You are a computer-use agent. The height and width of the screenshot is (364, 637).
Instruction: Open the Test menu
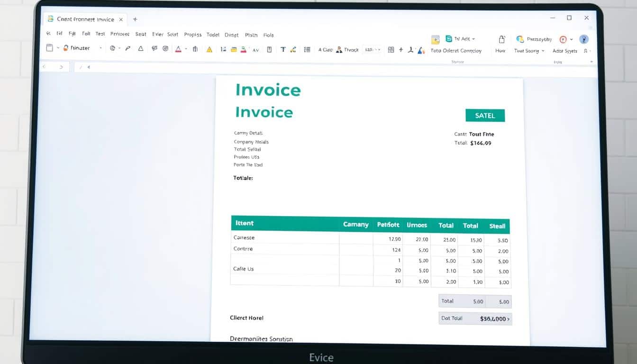coord(100,34)
